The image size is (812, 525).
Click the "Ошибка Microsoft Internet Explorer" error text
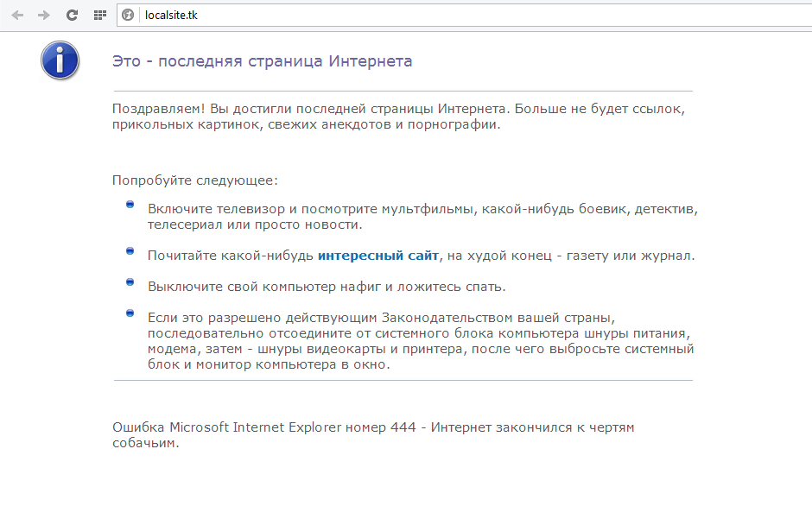(x=373, y=435)
